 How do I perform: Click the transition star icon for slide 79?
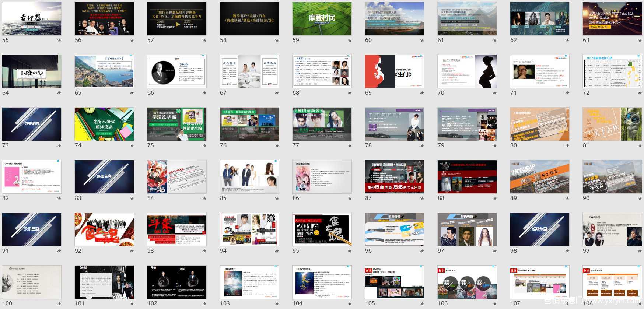click(495, 146)
